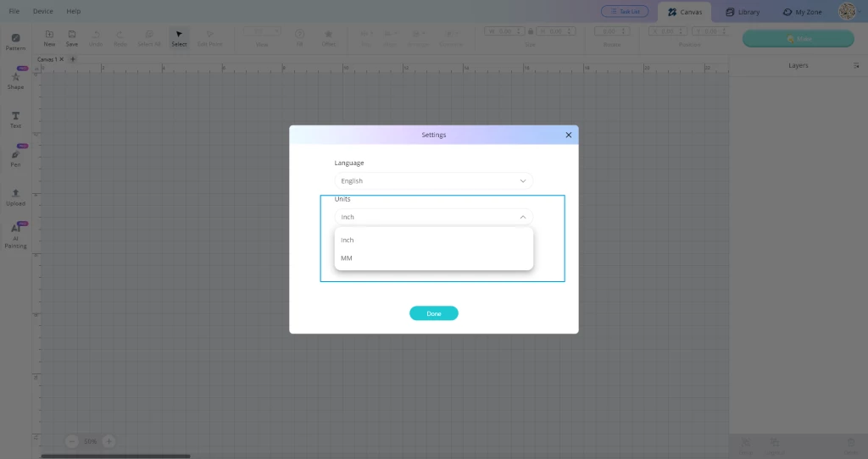Close the Settings dialog
Viewport: 868px width, 459px height.
point(569,135)
